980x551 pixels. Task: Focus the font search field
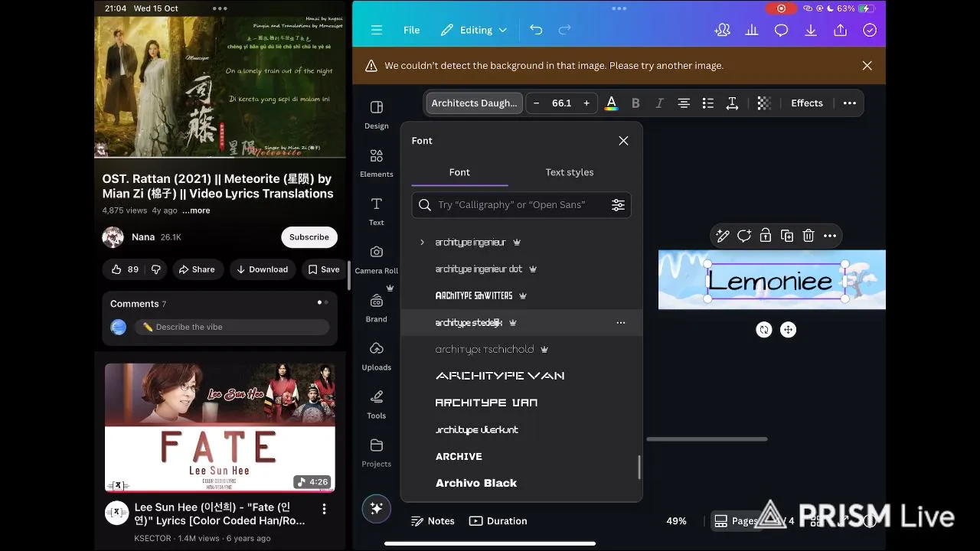[521, 205]
